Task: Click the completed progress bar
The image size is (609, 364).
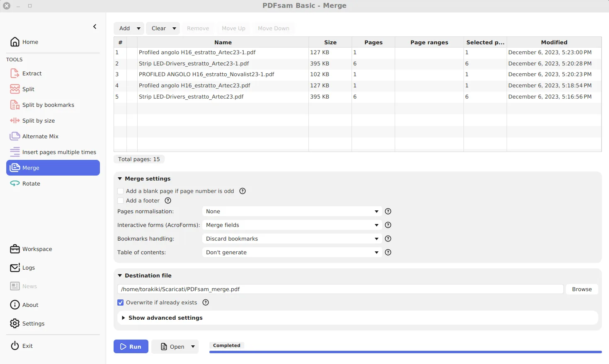Action: [405, 352]
